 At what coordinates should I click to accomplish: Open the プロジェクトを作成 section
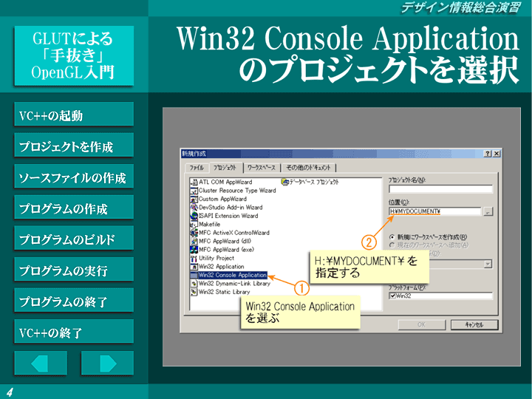(74, 146)
